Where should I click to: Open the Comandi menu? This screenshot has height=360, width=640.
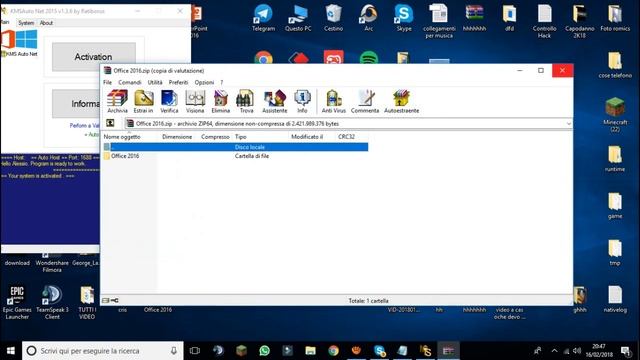click(x=130, y=82)
